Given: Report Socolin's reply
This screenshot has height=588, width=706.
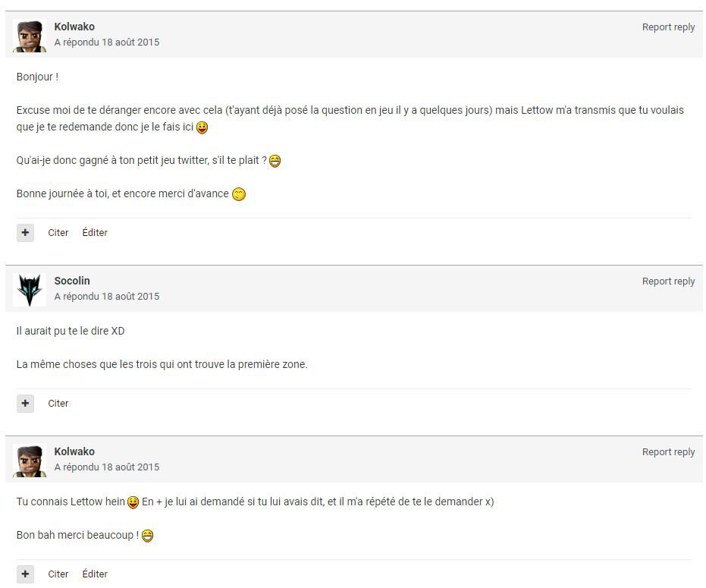Looking at the screenshot, I should point(668,281).
